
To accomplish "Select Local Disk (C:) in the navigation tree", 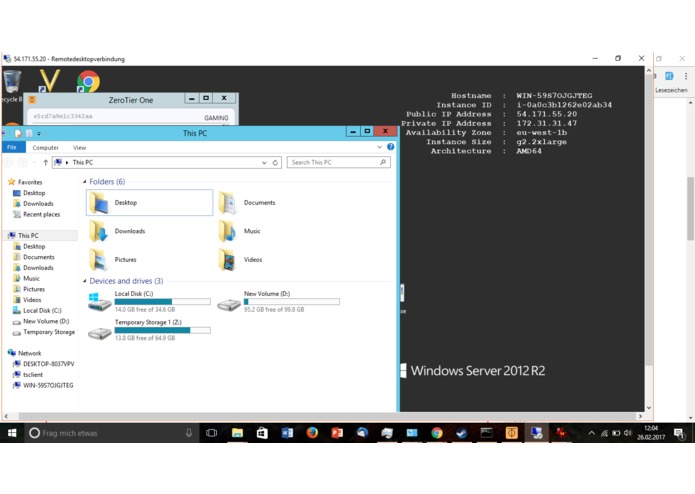I will pyautogui.click(x=42, y=311).
